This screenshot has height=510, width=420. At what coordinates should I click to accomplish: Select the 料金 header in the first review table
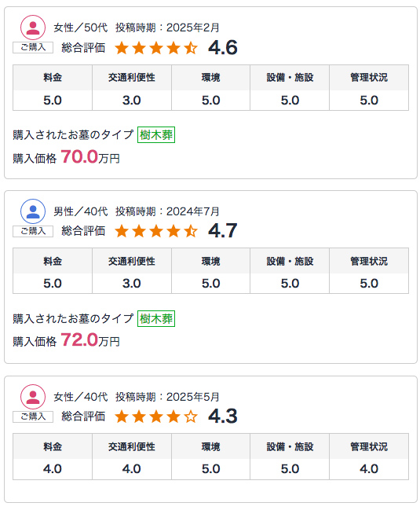tap(53, 78)
